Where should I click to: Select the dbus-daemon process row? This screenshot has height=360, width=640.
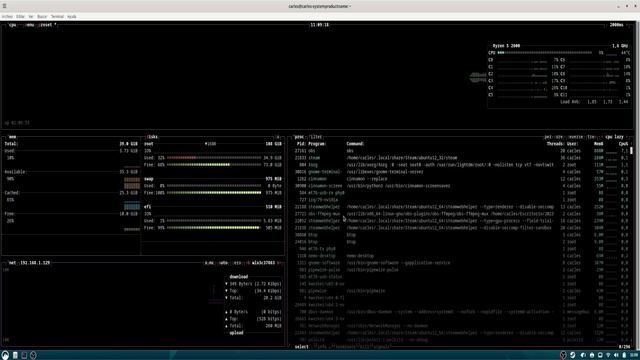click(x=461, y=312)
